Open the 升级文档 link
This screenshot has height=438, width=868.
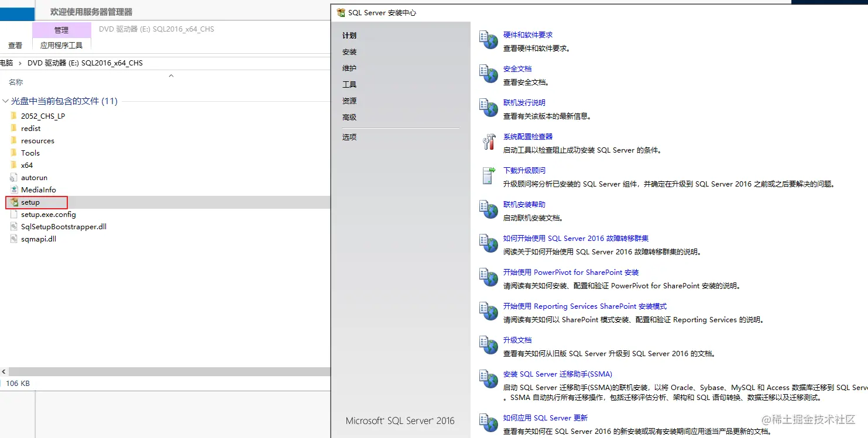click(517, 340)
